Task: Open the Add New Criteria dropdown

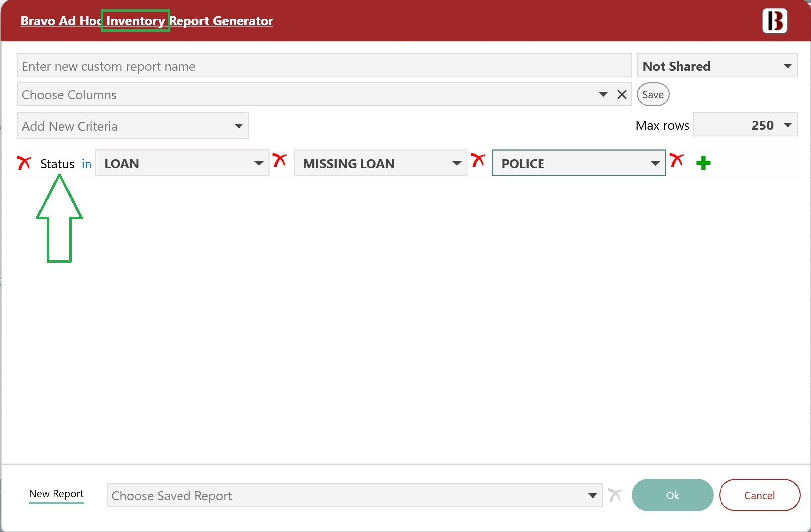Action: click(133, 126)
